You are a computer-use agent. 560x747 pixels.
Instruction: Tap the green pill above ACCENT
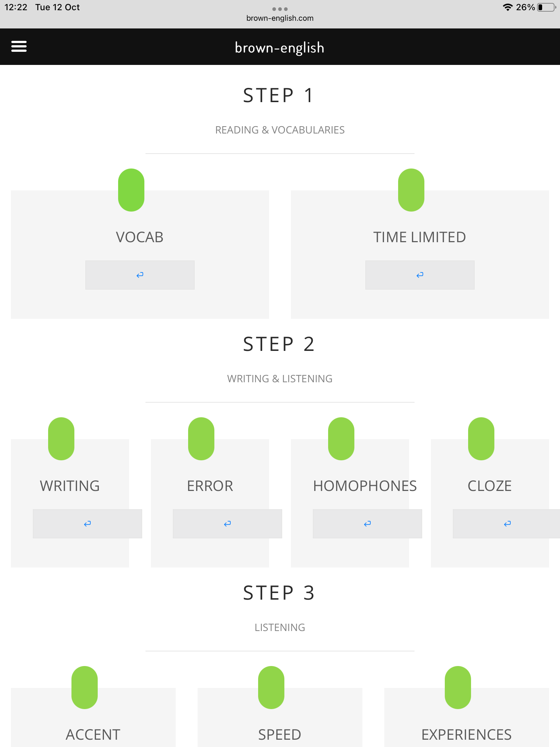tap(85, 688)
